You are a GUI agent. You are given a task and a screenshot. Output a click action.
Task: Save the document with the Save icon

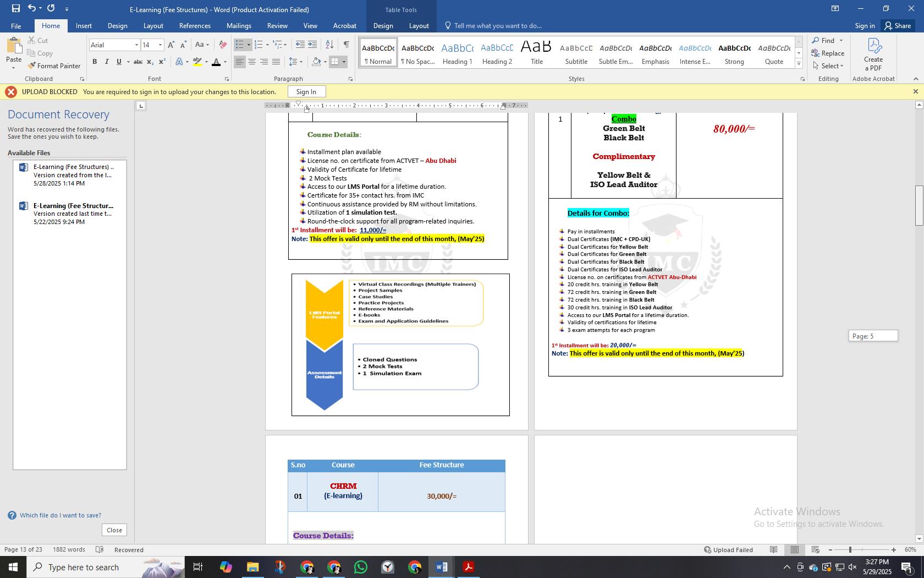[15, 8]
